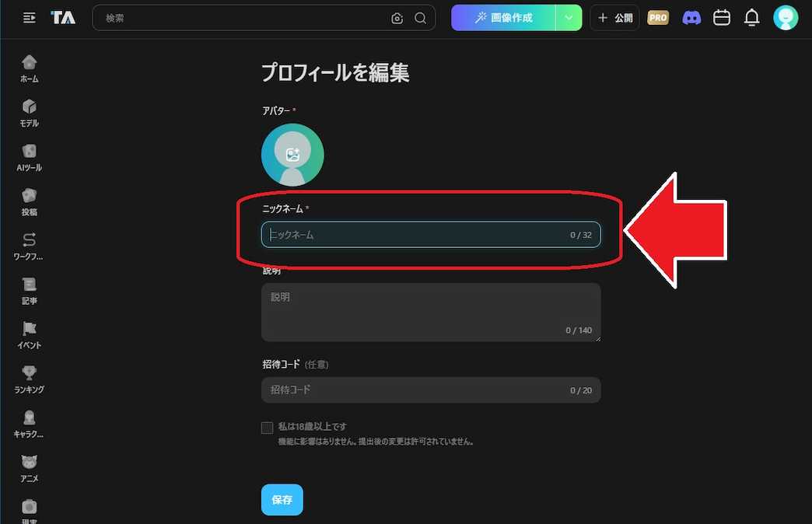Viewport: 812px width, 524px height.
Task: Open the hamburger menu at top left
Action: click(x=30, y=17)
